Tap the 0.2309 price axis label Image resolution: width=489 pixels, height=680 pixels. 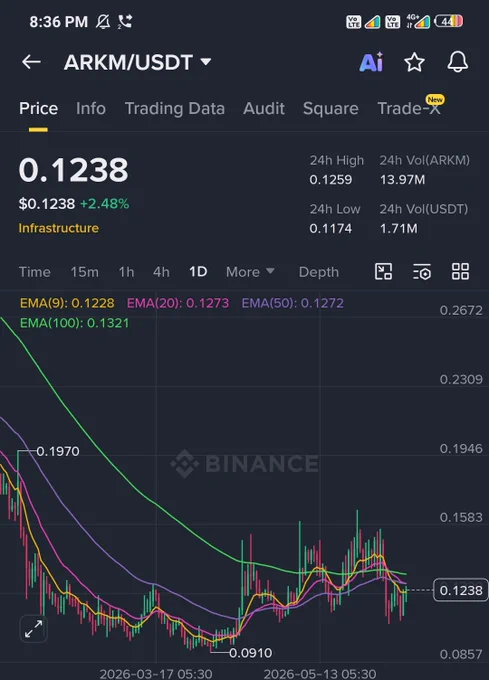click(x=461, y=379)
